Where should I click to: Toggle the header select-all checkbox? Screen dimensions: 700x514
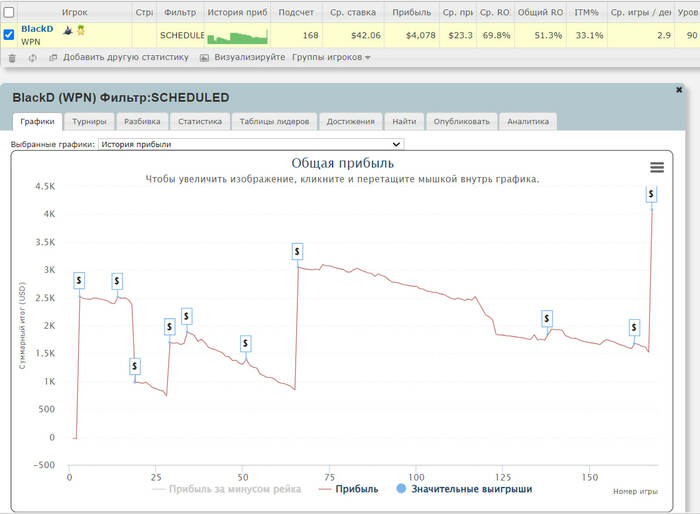(x=8, y=12)
